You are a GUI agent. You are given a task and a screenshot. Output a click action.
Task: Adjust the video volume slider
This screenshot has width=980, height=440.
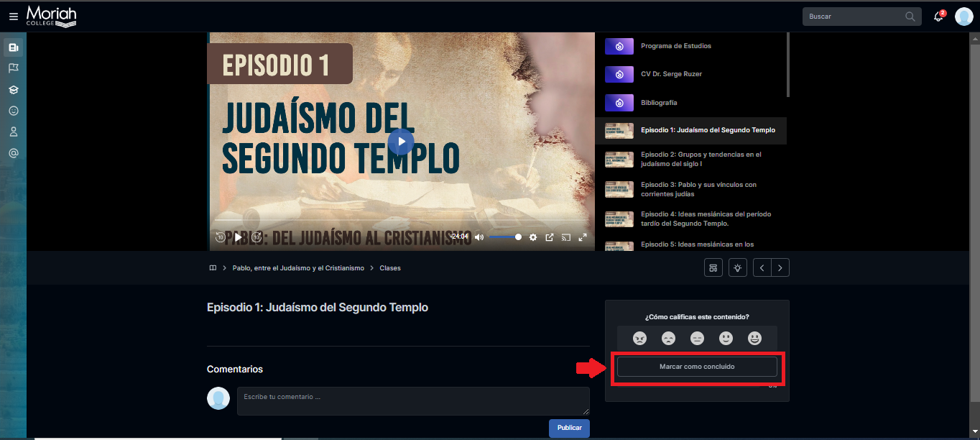click(x=506, y=237)
